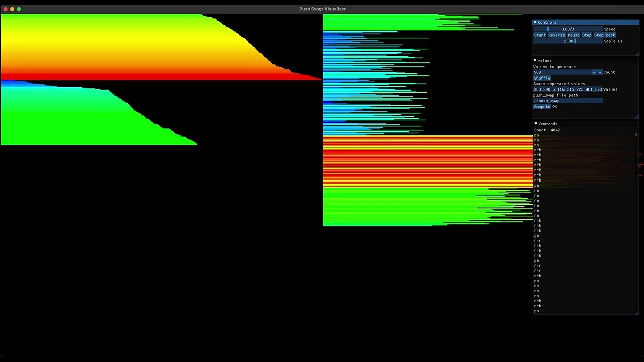Click the Commands list scrollbar
644x362 pixels.
[636, 135]
